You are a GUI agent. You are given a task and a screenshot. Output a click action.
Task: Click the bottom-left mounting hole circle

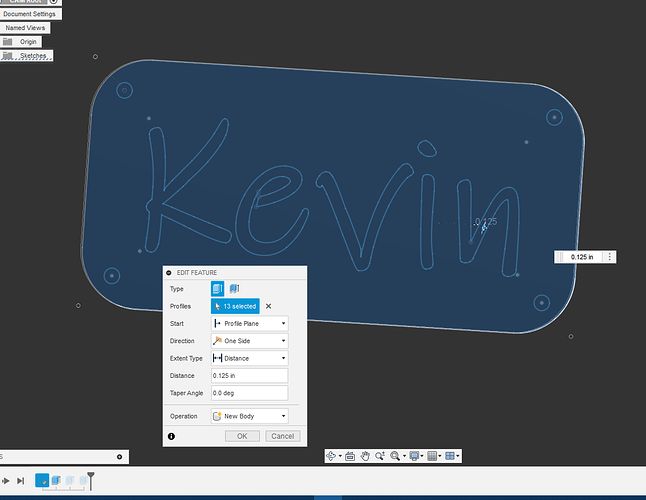point(112,276)
